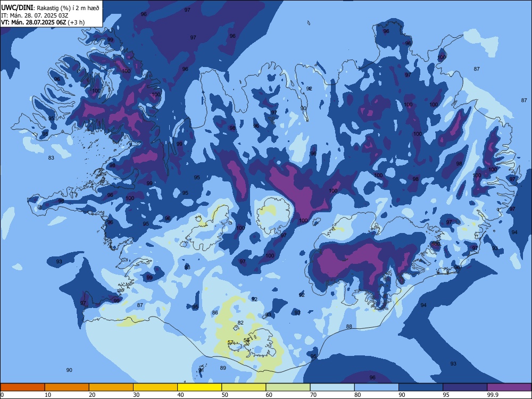This screenshot has height=399, width=532.
Task: Click the UWC/DINI title text
Action: 17,8
